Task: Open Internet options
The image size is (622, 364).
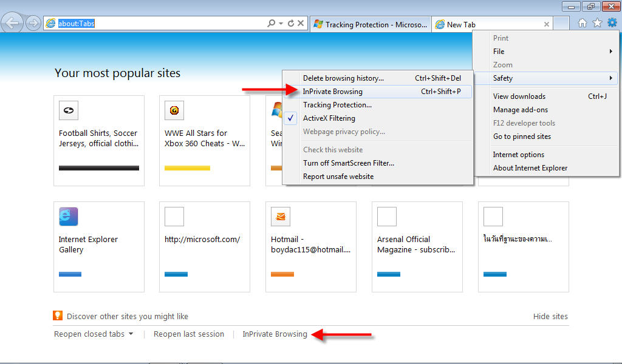Action: 546,155
